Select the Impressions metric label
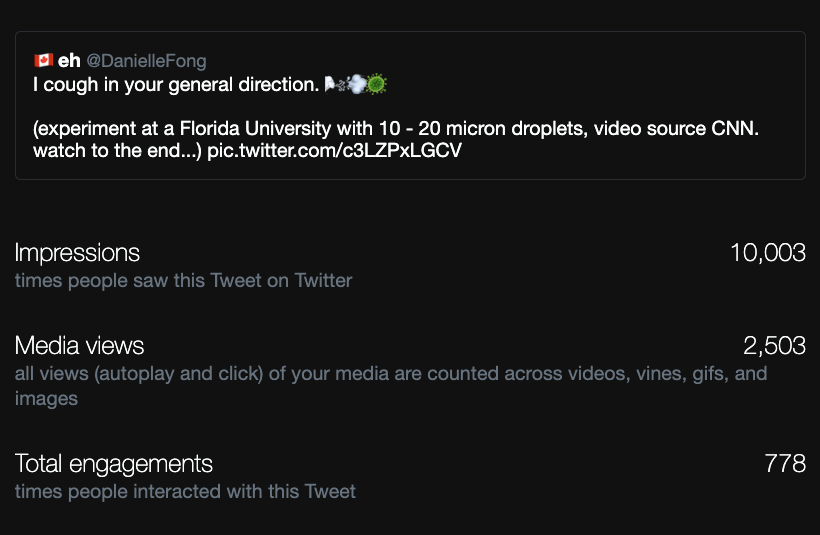Screen dimensions: 820x535 coord(77,253)
